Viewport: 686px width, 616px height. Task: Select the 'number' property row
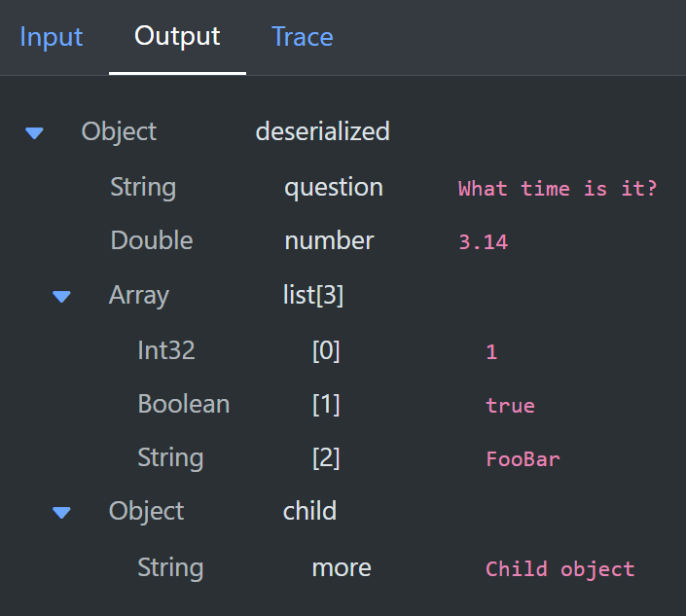click(x=329, y=240)
